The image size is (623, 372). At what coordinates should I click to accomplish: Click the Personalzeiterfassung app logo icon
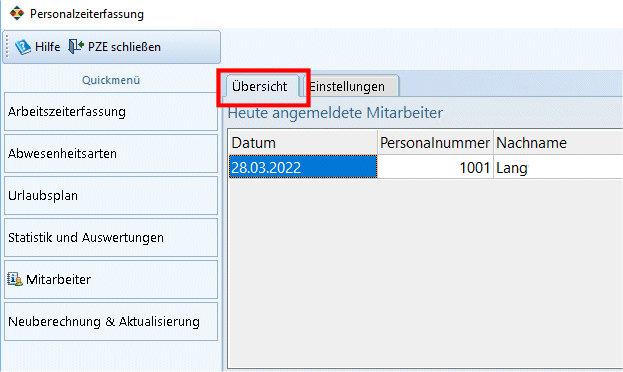[x=17, y=13]
